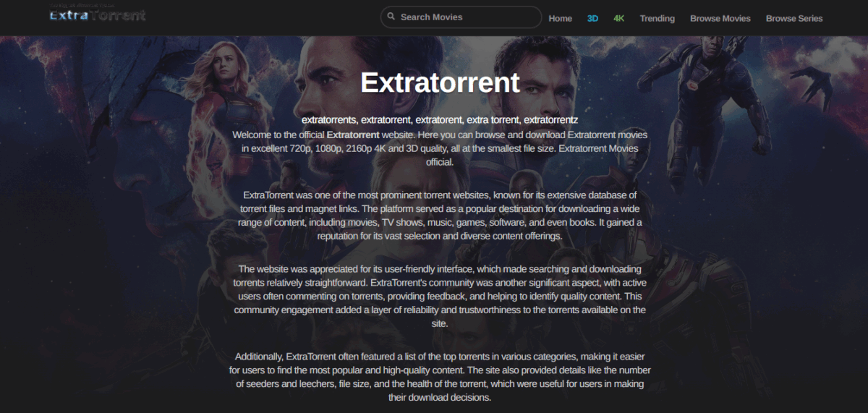Click the keyword line starting with 'extratorrents, extratorrent'
Image resolution: width=868 pixels, height=413 pixels.
pyautogui.click(x=440, y=119)
